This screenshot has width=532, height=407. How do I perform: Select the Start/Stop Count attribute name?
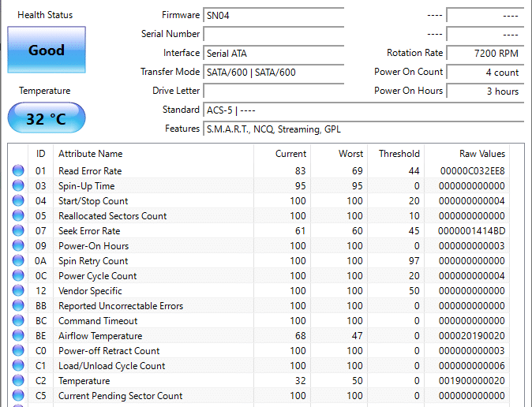(93, 201)
